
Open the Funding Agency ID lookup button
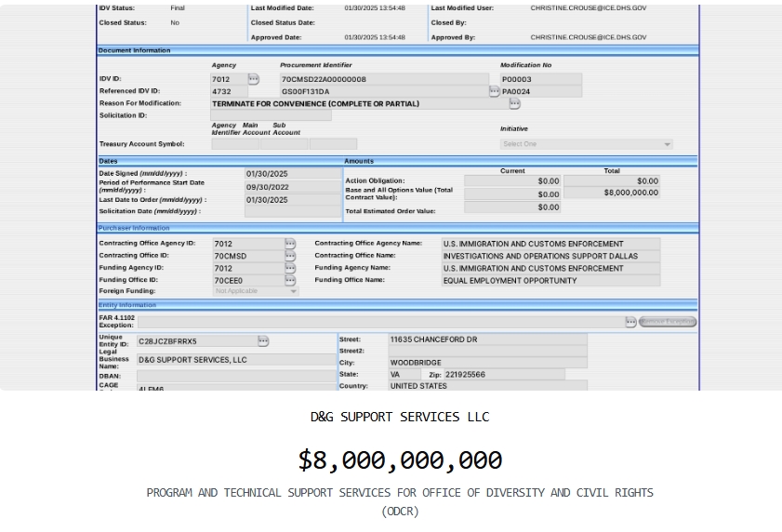pyautogui.click(x=290, y=268)
